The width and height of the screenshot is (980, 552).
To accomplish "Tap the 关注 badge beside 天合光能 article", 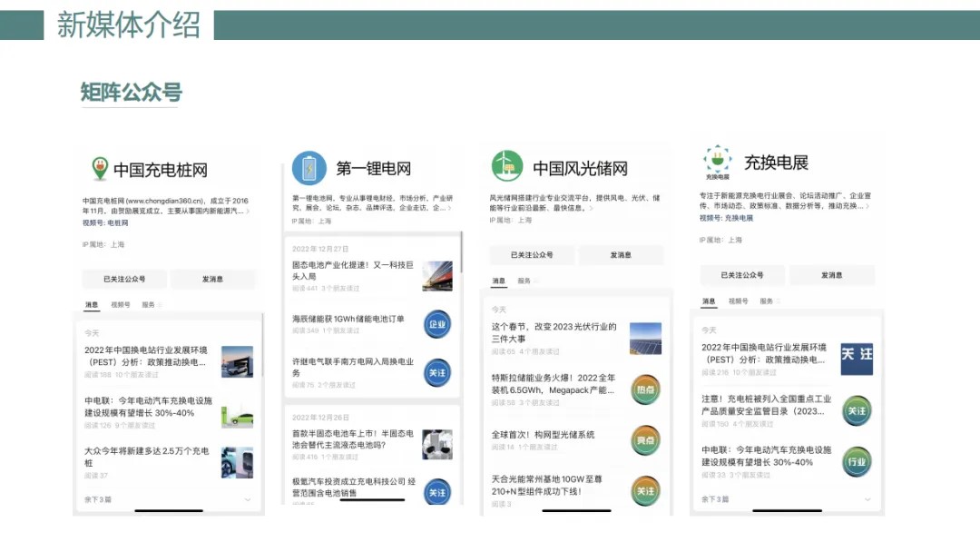I will pyautogui.click(x=646, y=491).
